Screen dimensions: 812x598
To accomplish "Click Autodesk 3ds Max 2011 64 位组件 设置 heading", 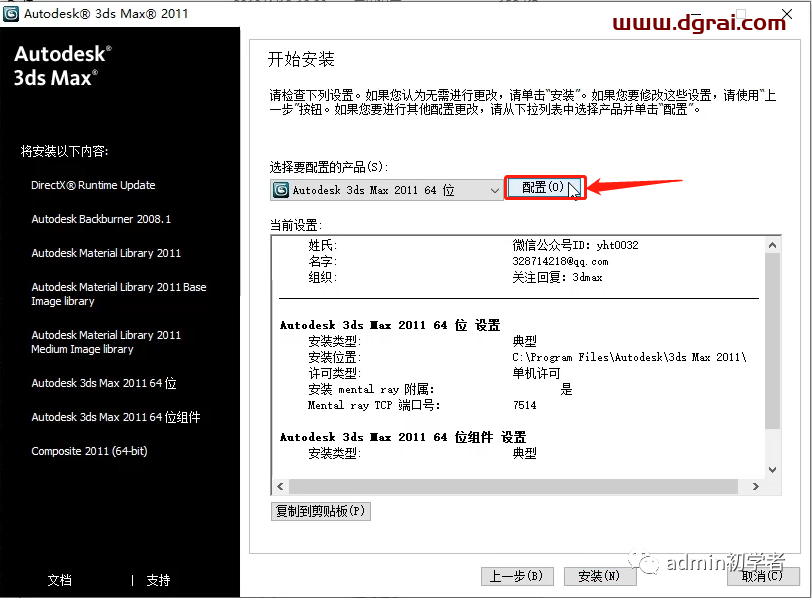I will click(403, 437).
